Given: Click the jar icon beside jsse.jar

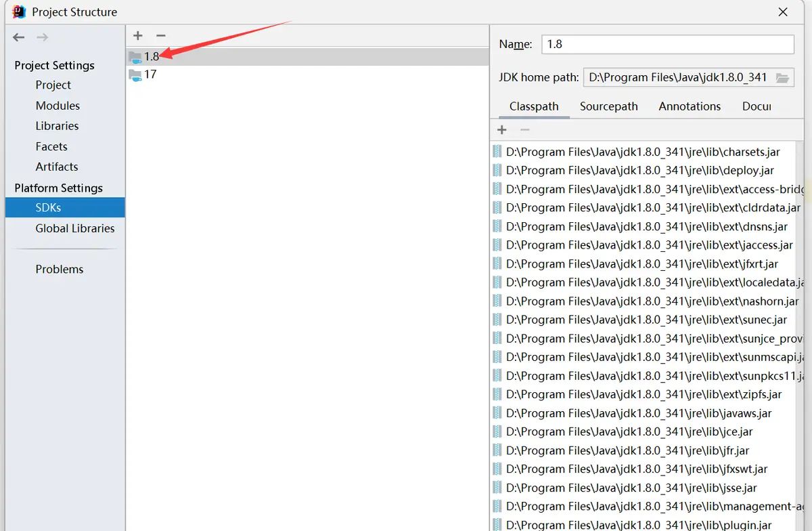Looking at the screenshot, I should (497, 488).
